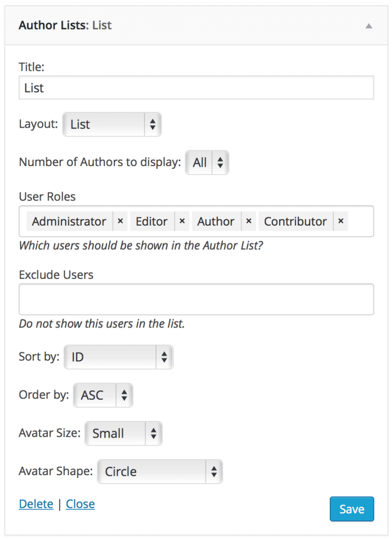Open the Avatar Size dropdown
This screenshot has width=392, height=540.
(x=122, y=433)
